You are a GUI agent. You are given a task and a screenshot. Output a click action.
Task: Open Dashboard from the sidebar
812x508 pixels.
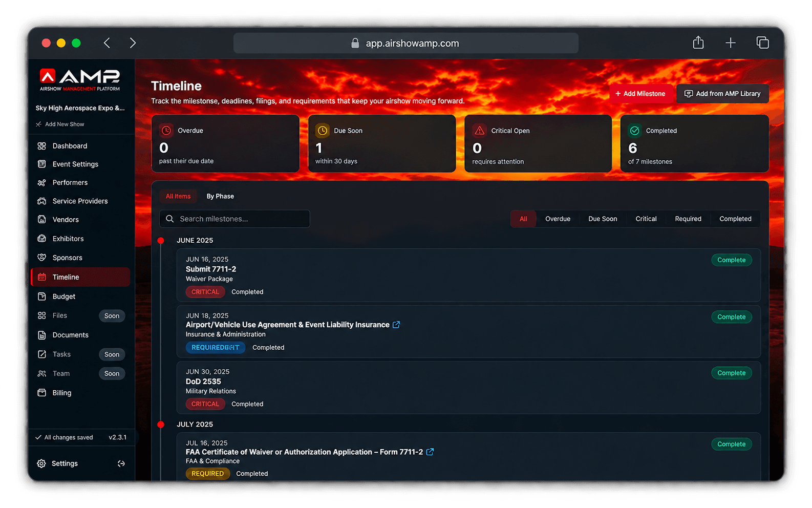click(x=70, y=146)
